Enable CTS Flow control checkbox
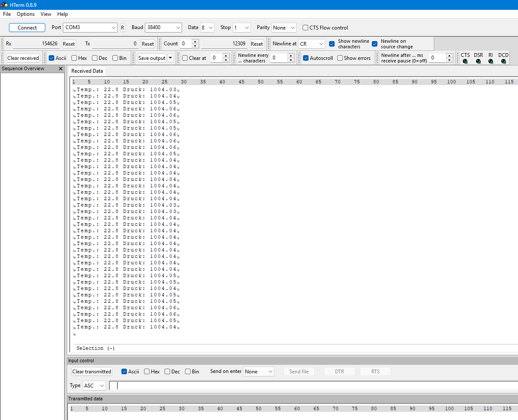Screen dimensions: 518x420 point(305,28)
